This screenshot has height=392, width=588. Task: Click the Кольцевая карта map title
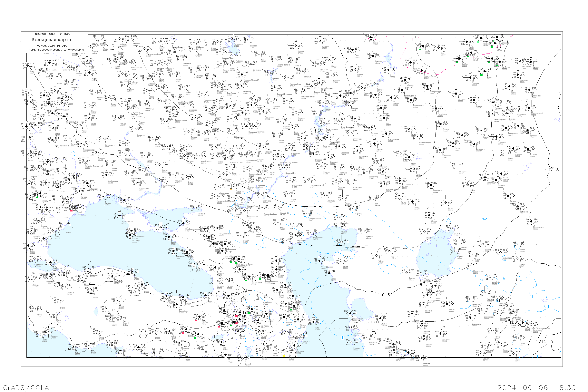tap(51, 40)
